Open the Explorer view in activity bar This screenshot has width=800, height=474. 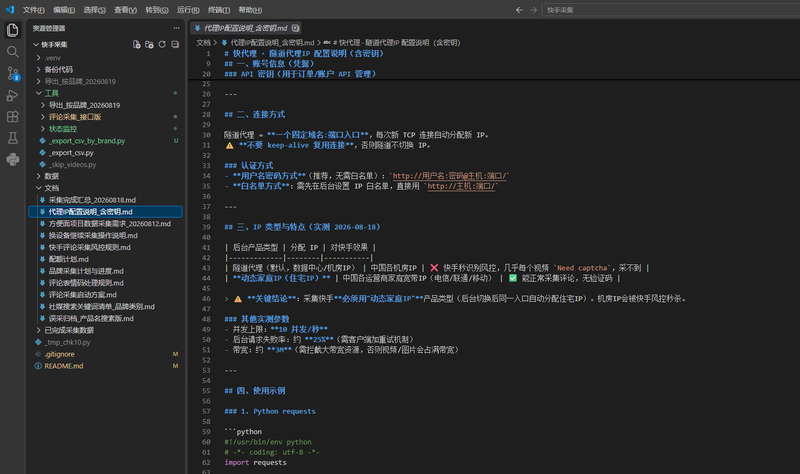point(13,30)
